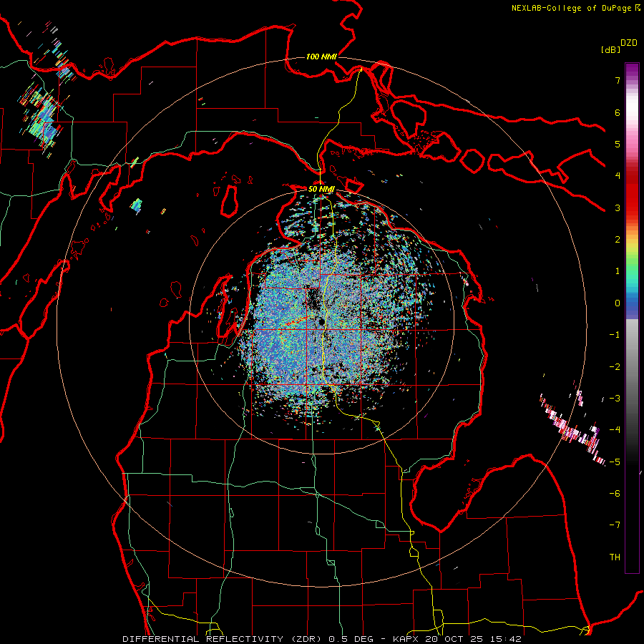Click the DZD label above the color scale
Screen dimensions: 644x644
coord(629,43)
